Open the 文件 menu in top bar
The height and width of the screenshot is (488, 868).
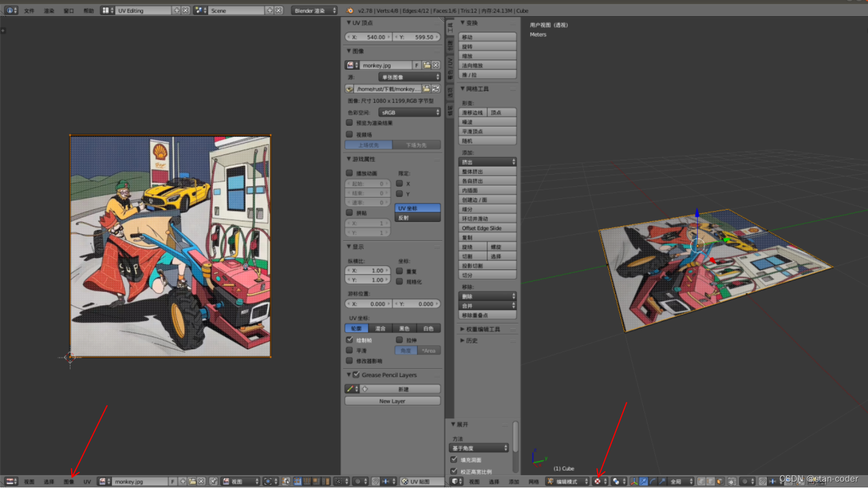pyautogui.click(x=29, y=10)
